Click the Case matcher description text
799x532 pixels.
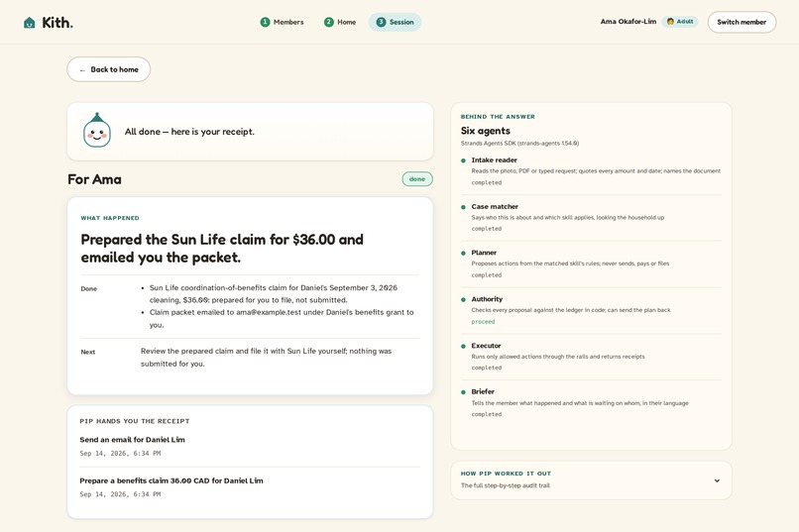coord(568,217)
